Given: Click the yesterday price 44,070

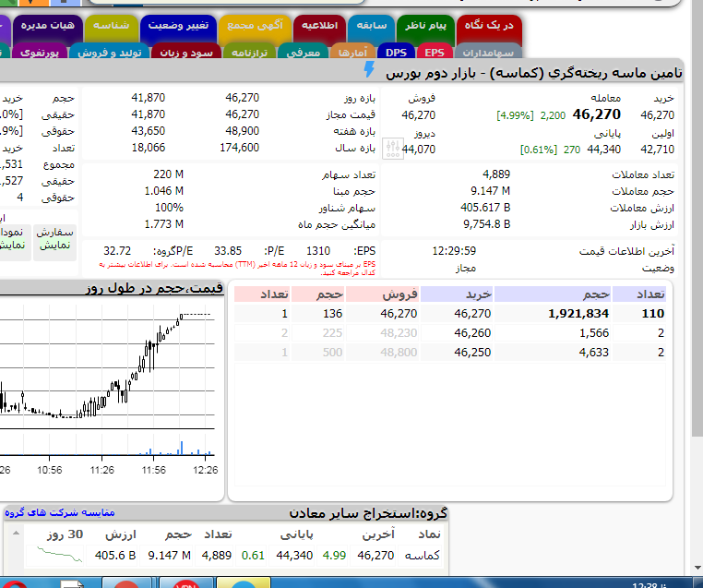Looking at the screenshot, I should pyautogui.click(x=418, y=150).
